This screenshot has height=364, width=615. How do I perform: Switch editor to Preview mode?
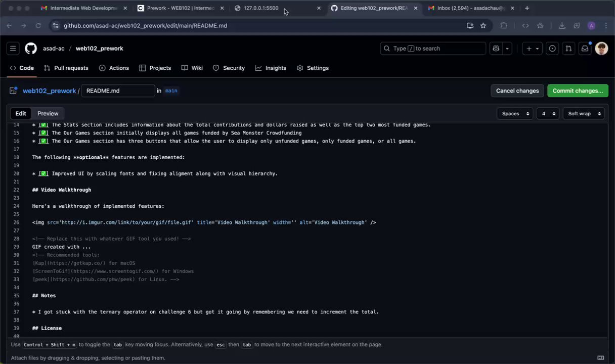[48, 114]
